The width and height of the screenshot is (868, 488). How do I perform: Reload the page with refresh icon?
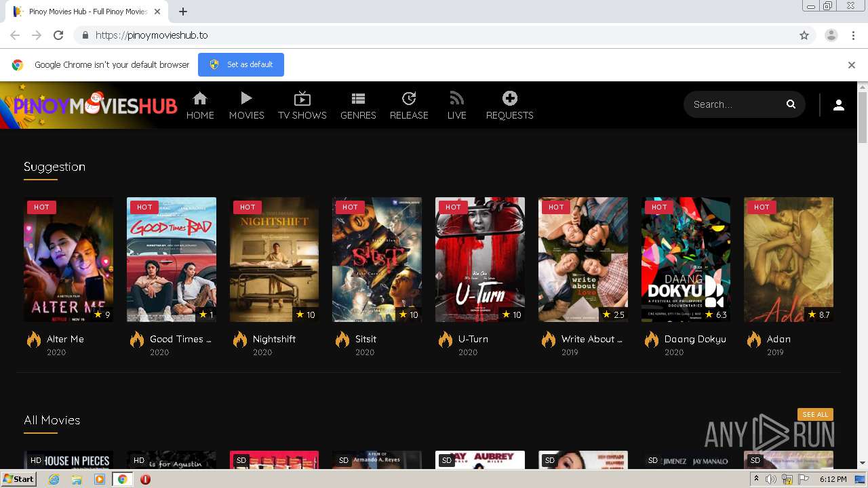point(58,35)
